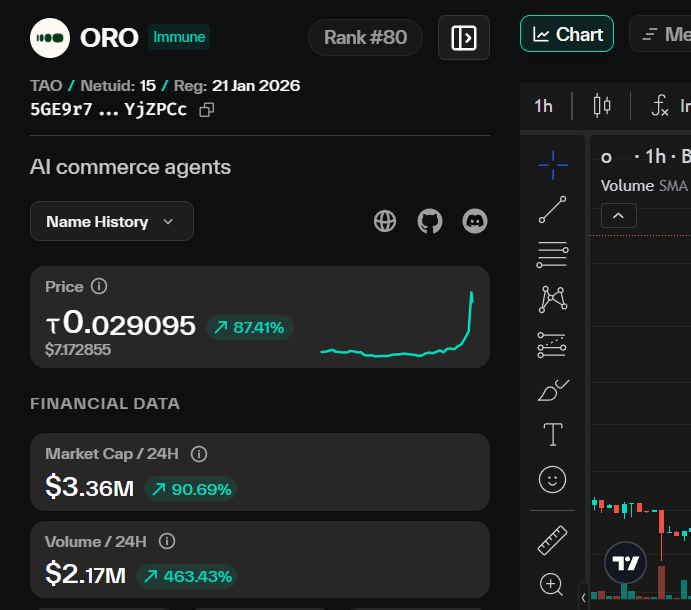Open the 1h interval selector

(543, 106)
